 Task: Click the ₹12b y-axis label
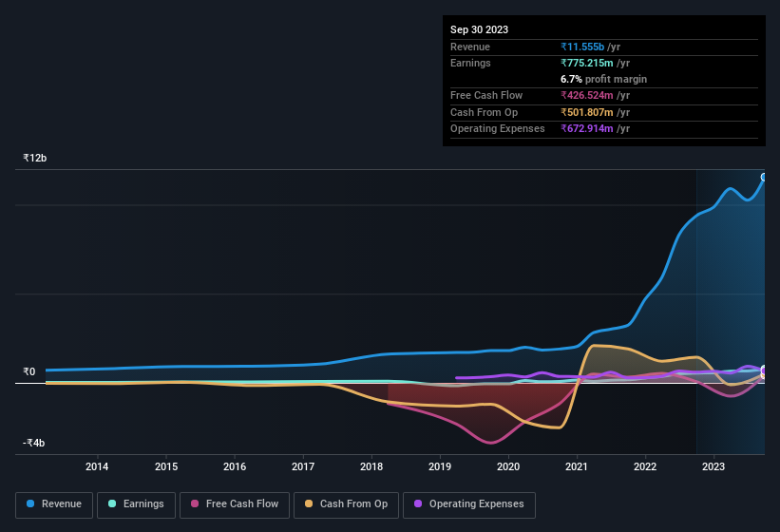coord(35,158)
